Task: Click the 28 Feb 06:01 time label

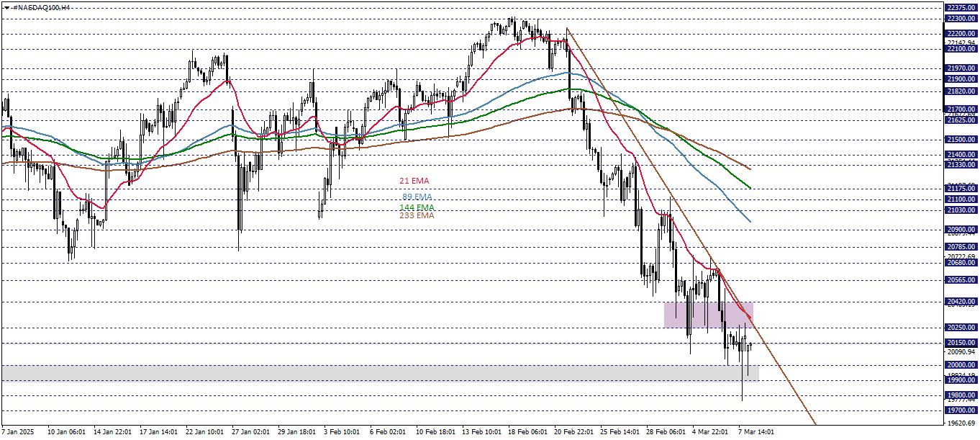Action: point(666,432)
